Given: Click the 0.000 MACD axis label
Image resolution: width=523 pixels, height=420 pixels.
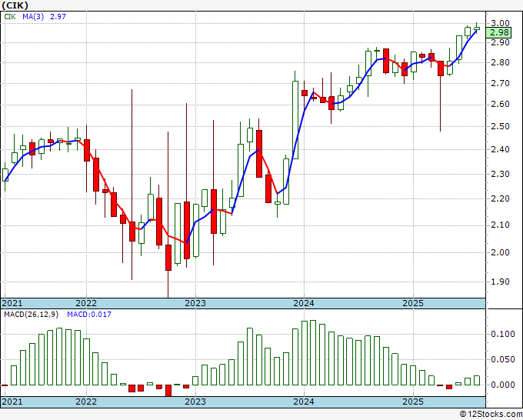Looking at the screenshot, I should point(503,385).
